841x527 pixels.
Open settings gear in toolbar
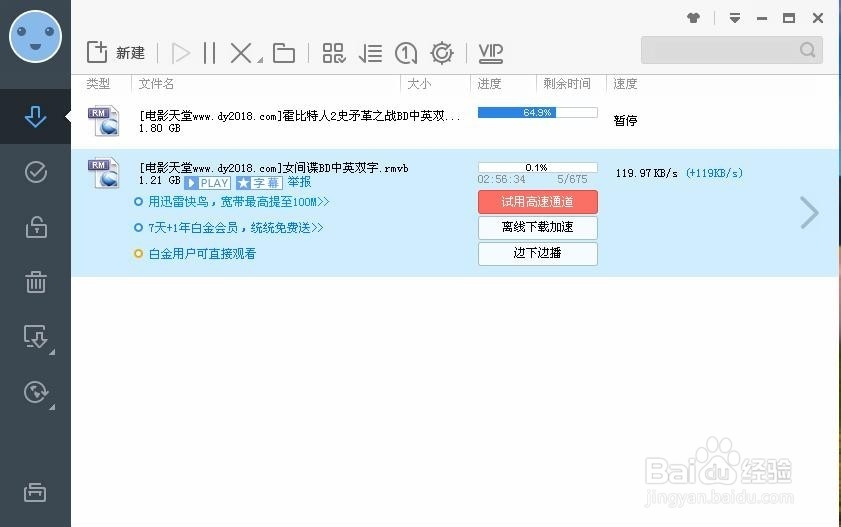[x=442, y=53]
